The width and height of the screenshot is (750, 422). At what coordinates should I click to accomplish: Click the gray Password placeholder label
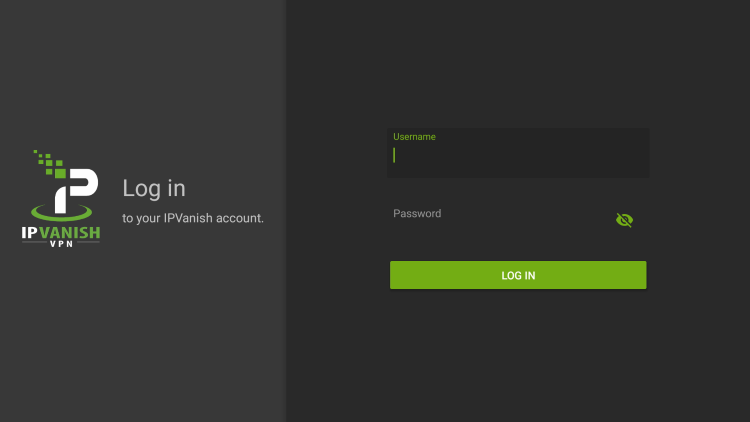pyautogui.click(x=417, y=213)
